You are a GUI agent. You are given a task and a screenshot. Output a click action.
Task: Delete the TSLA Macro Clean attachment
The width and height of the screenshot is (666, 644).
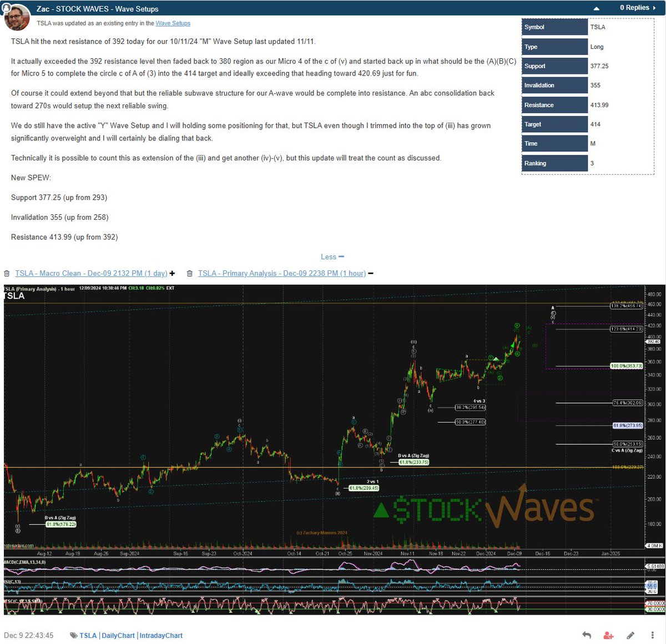tap(7, 274)
